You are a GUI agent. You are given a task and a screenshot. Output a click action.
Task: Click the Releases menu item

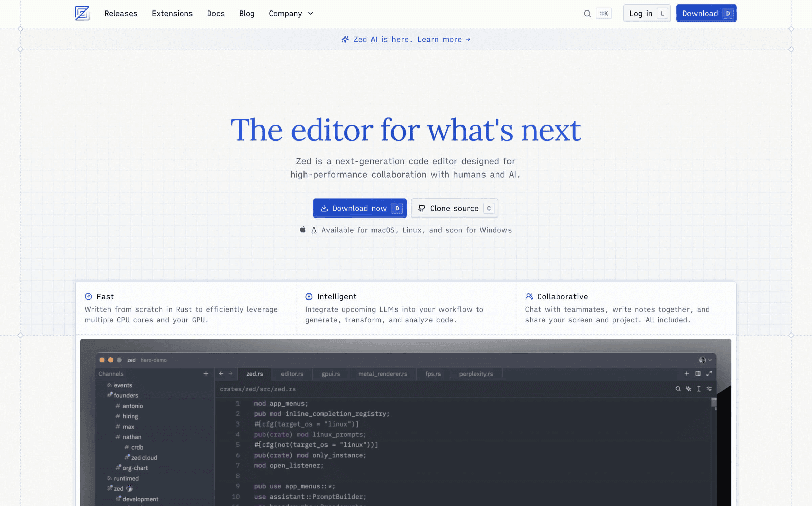coord(121,14)
